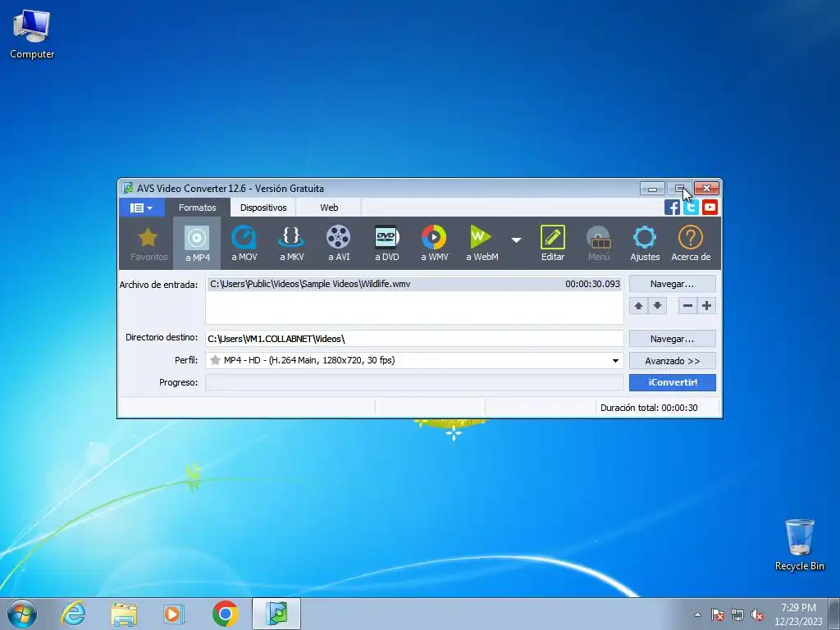Click the network tray icon

click(737, 615)
